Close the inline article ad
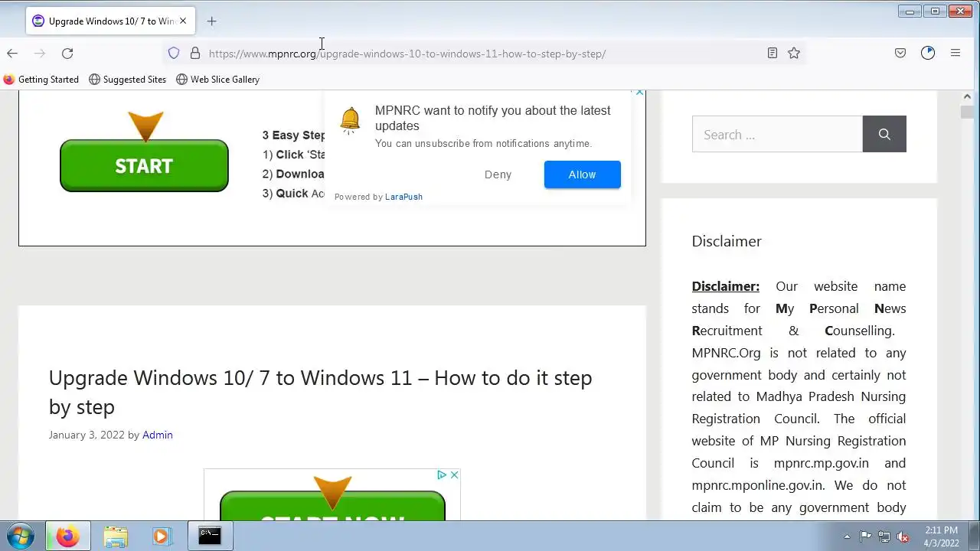980x551 pixels. (454, 474)
